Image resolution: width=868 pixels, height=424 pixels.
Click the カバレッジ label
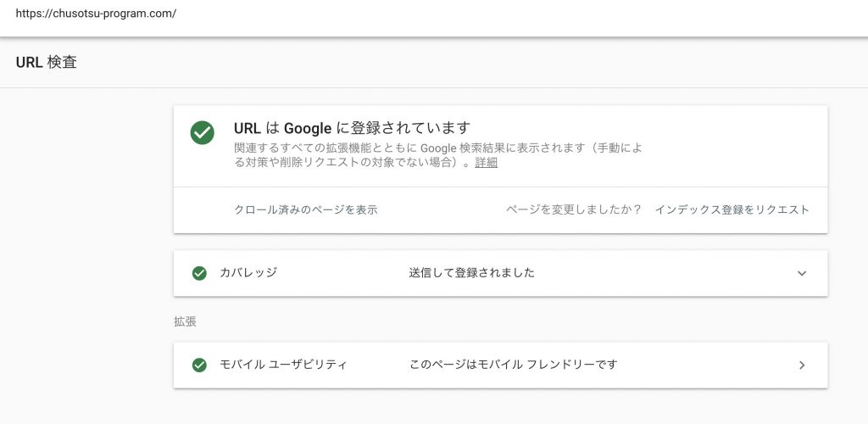tap(248, 273)
